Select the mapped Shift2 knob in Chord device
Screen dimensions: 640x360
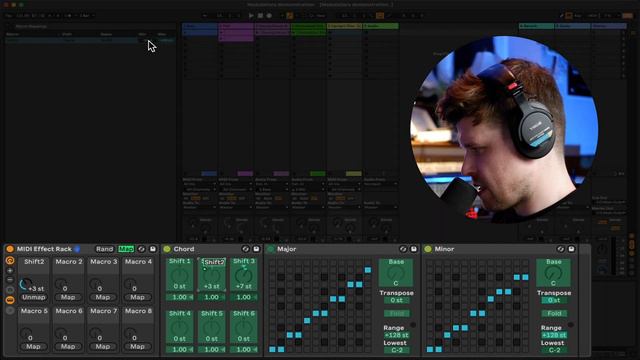click(212, 276)
